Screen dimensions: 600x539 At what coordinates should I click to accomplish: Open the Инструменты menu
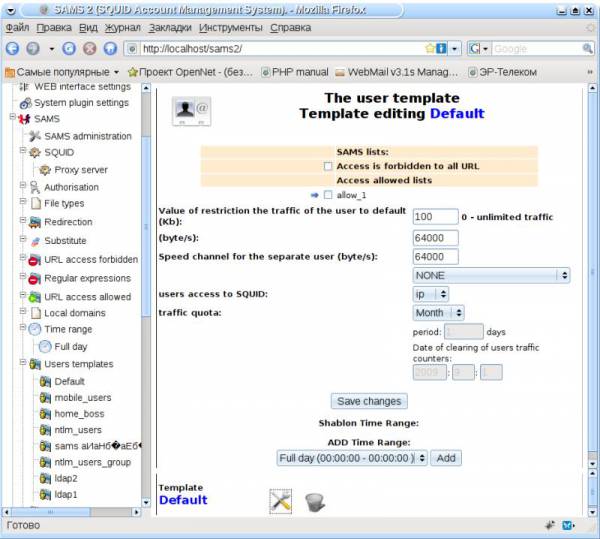pyautogui.click(x=231, y=28)
